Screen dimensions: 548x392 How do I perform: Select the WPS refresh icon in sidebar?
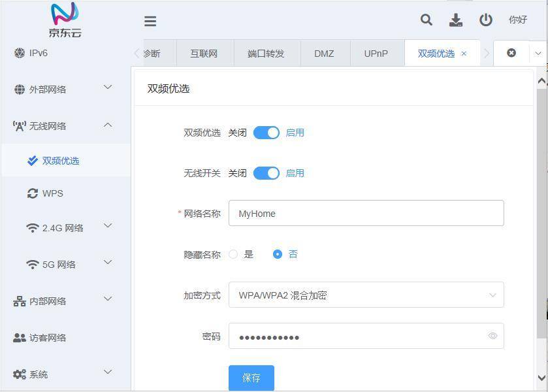coord(32,193)
